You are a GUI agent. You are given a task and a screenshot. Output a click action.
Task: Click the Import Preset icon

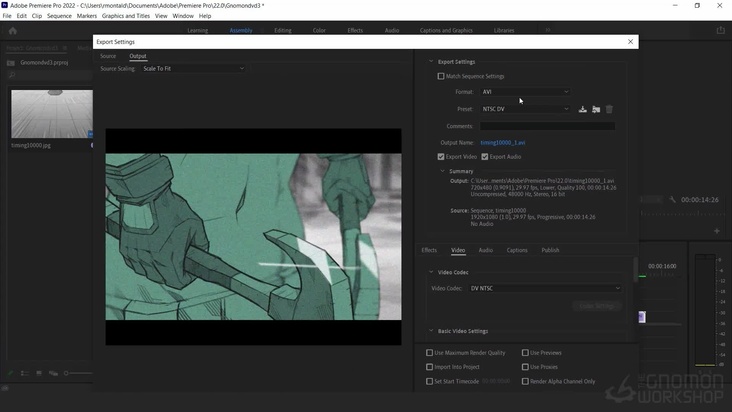click(x=596, y=109)
